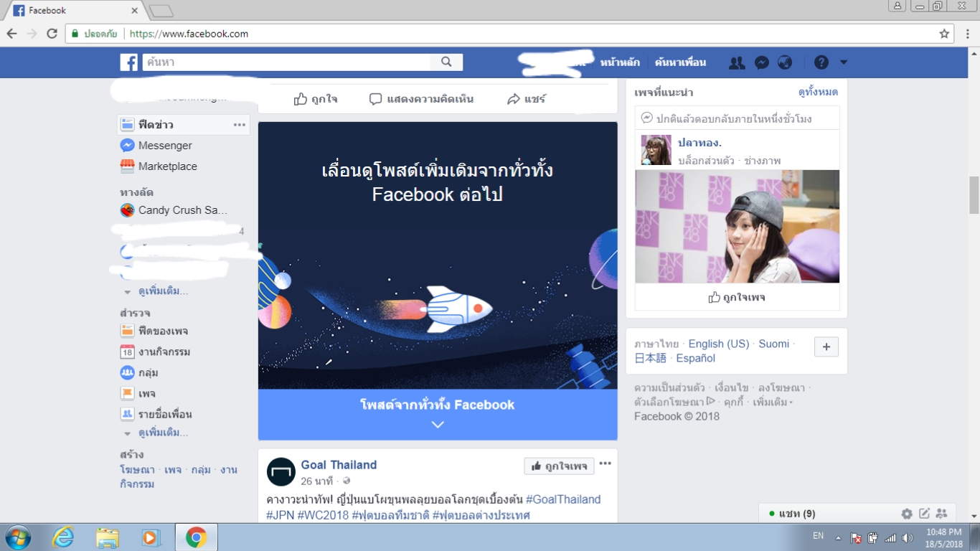Click Goal Thailand profile picture
The image size is (980, 551).
pyautogui.click(x=281, y=472)
